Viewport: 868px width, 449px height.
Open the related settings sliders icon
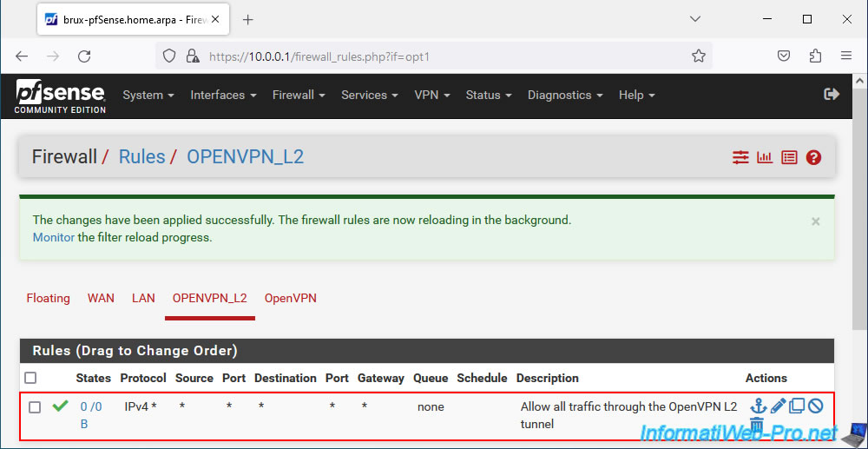[x=740, y=158]
